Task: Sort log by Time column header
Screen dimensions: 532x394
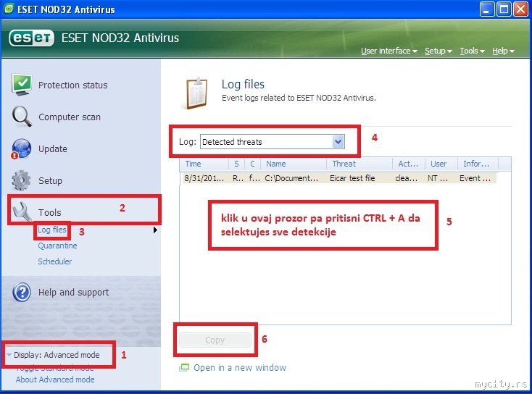Action: (x=205, y=164)
